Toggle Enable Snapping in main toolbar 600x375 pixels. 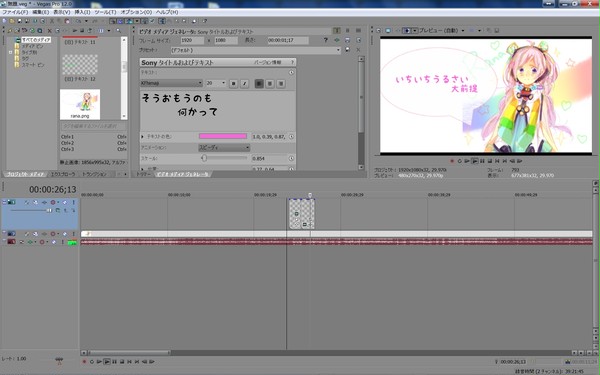[x=112, y=21]
